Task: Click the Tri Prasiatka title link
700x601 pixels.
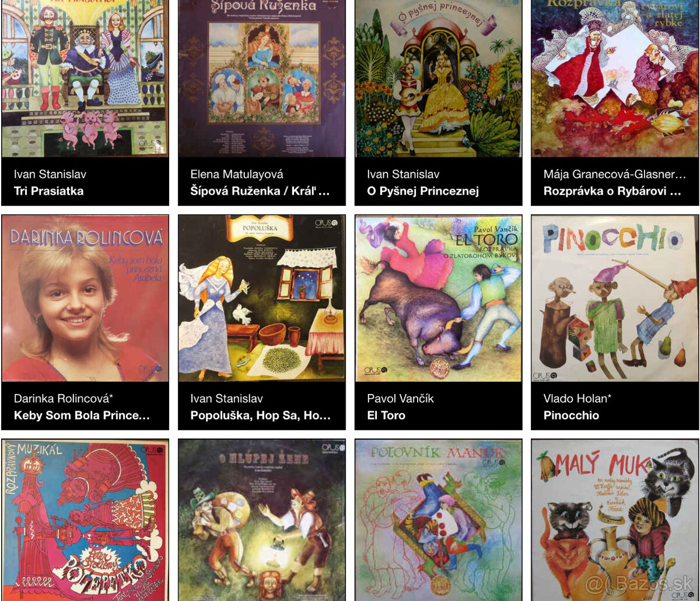Action: [48, 191]
